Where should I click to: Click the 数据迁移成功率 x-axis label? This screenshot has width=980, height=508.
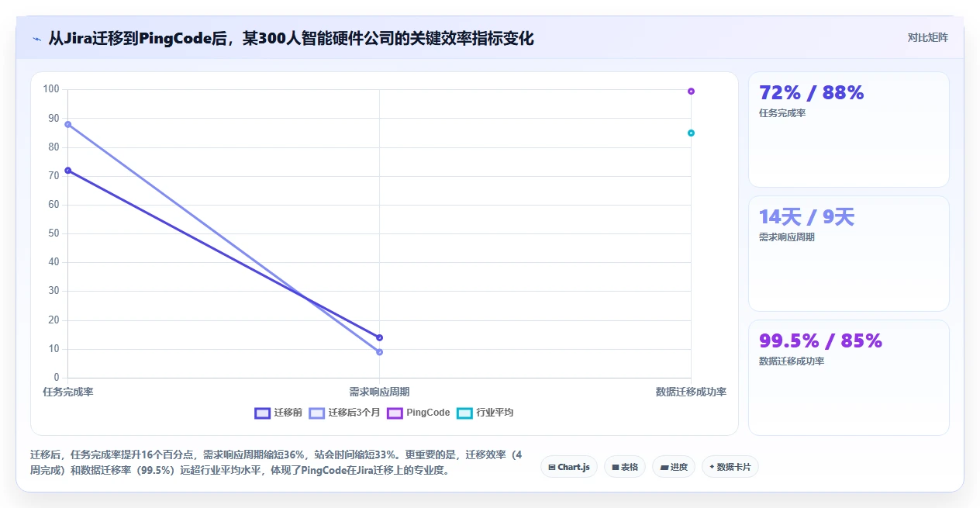point(691,392)
